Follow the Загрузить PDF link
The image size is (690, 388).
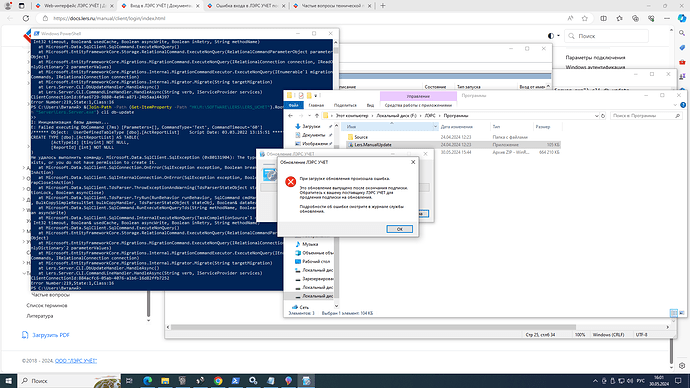pyautogui.click(x=51, y=335)
